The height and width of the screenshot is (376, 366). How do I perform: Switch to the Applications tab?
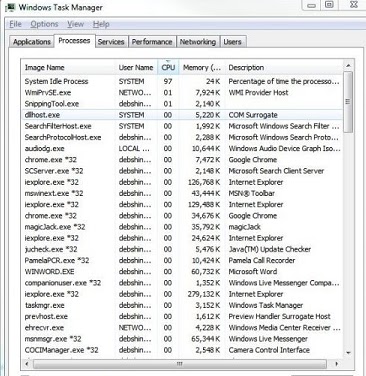(32, 42)
